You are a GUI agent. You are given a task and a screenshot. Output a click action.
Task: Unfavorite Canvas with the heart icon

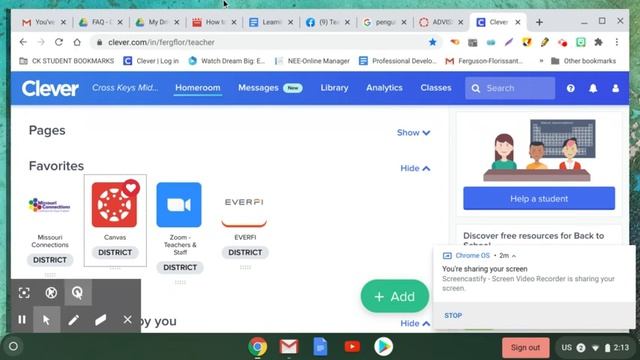pyautogui.click(x=131, y=188)
